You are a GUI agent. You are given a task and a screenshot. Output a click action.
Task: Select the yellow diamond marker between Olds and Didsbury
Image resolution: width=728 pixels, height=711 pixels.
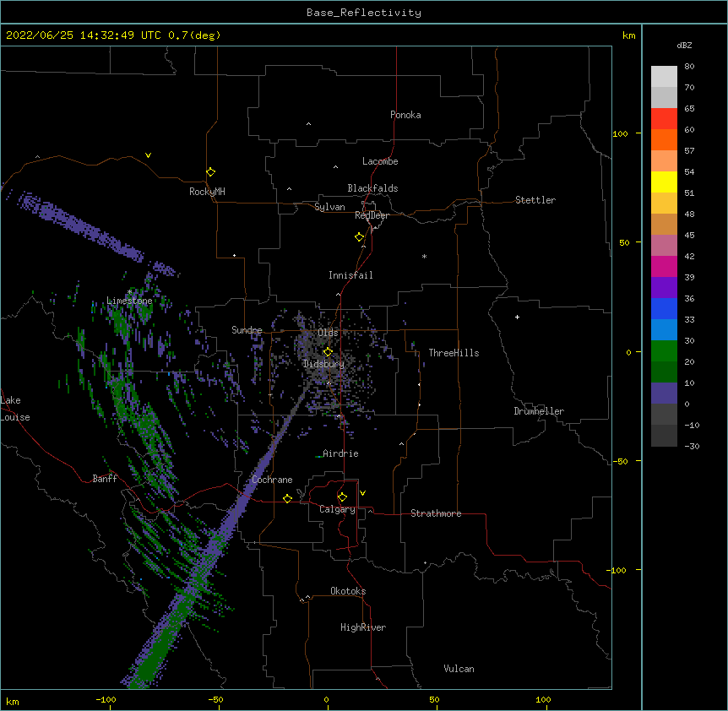click(x=328, y=352)
